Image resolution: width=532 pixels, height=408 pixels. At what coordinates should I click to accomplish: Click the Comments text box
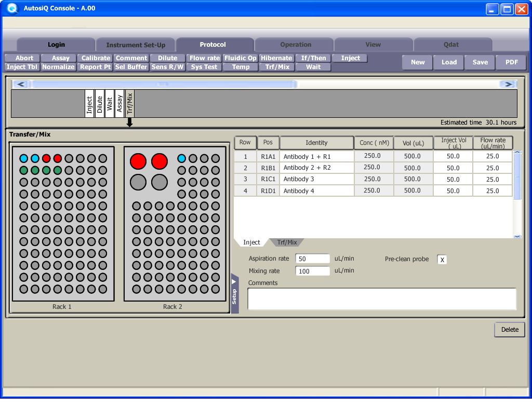(382, 299)
